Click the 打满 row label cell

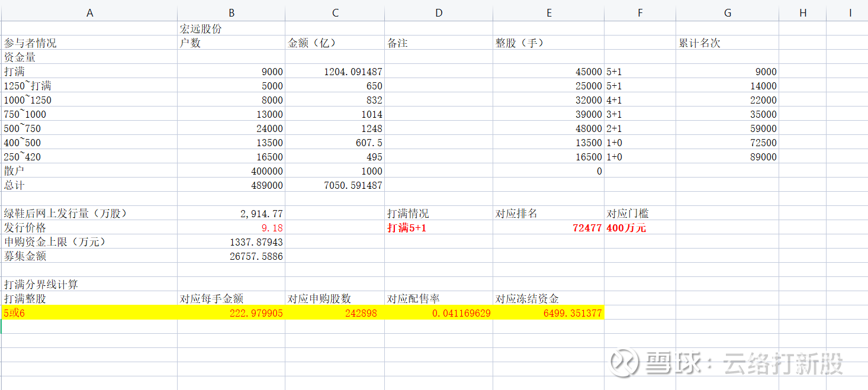tap(89, 71)
